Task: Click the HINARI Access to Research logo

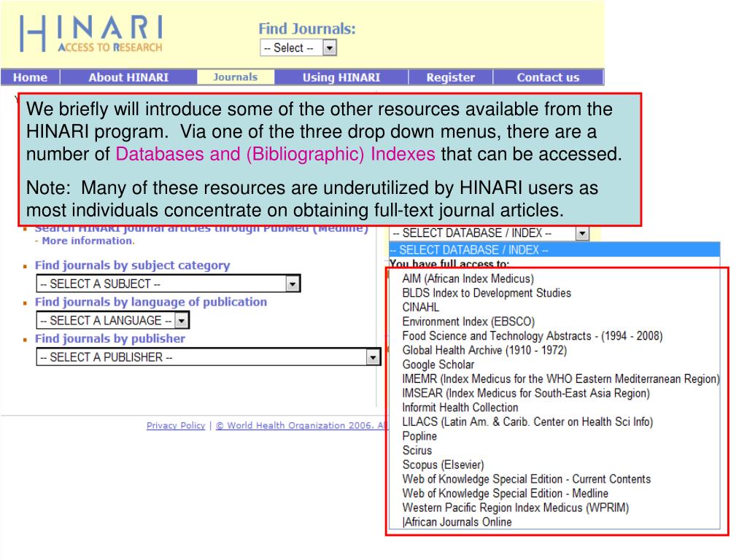Action: [x=91, y=34]
